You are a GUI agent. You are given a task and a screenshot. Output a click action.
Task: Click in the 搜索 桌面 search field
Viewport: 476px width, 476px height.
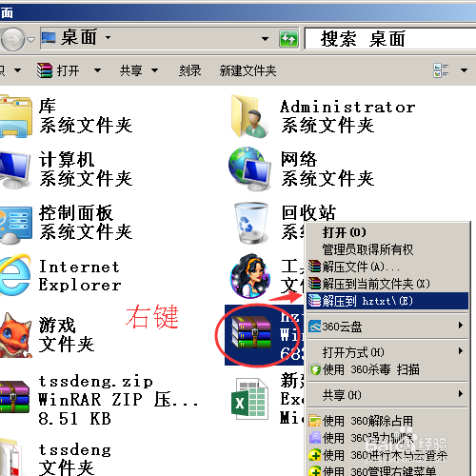(x=390, y=39)
